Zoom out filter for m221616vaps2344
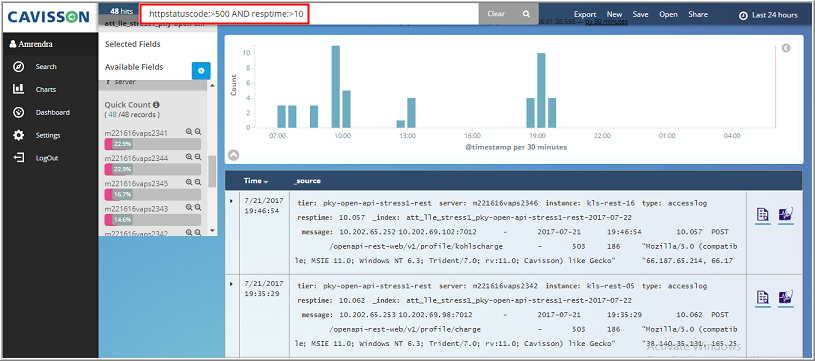This screenshot has width=815, height=361. tap(198, 157)
